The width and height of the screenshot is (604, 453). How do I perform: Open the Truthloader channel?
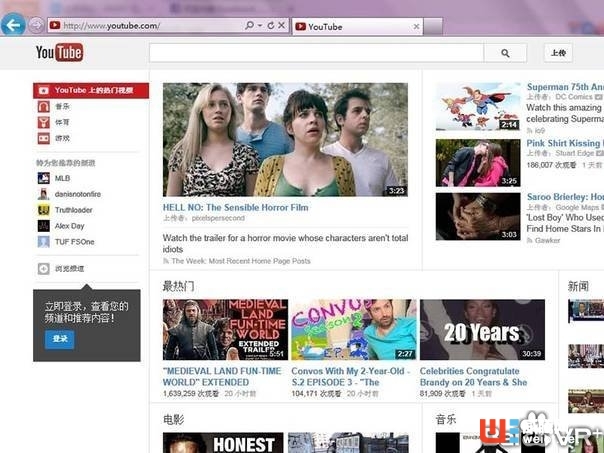click(x=74, y=210)
